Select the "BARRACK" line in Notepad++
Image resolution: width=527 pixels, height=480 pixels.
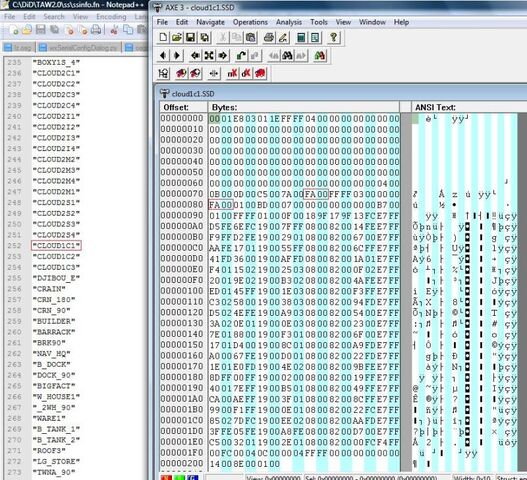[x=54, y=332]
